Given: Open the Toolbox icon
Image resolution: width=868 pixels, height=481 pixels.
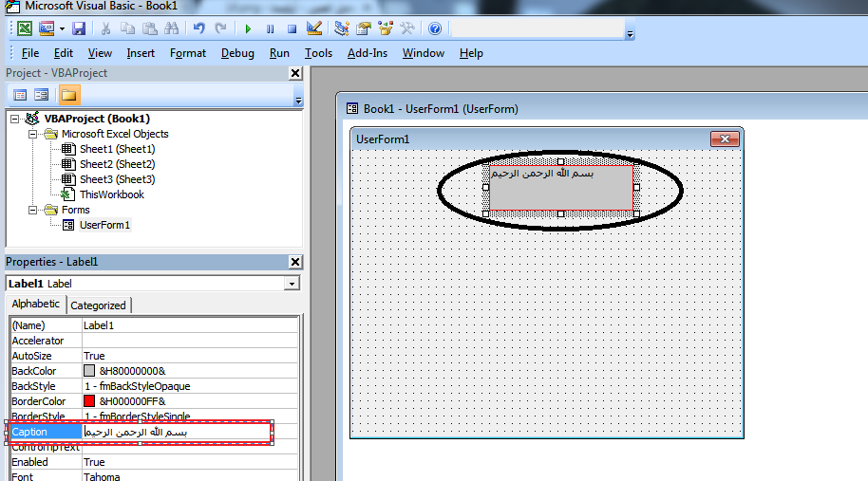Looking at the screenshot, I should click(407, 28).
